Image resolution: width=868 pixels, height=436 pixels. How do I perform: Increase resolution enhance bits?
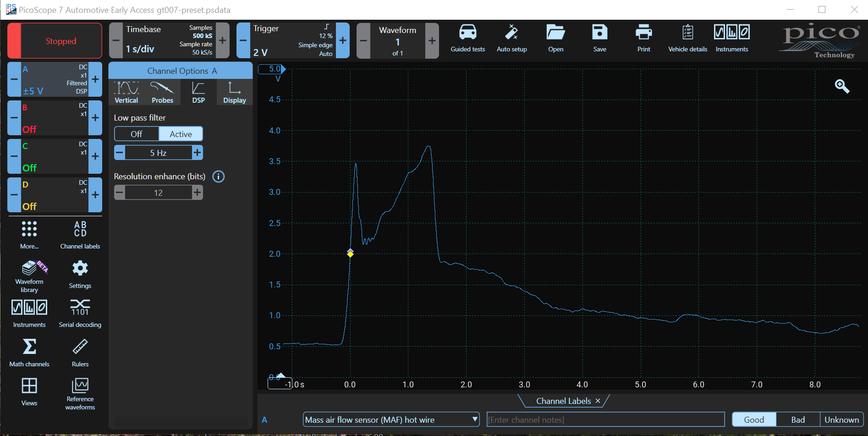pyautogui.click(x=197, y=193)
